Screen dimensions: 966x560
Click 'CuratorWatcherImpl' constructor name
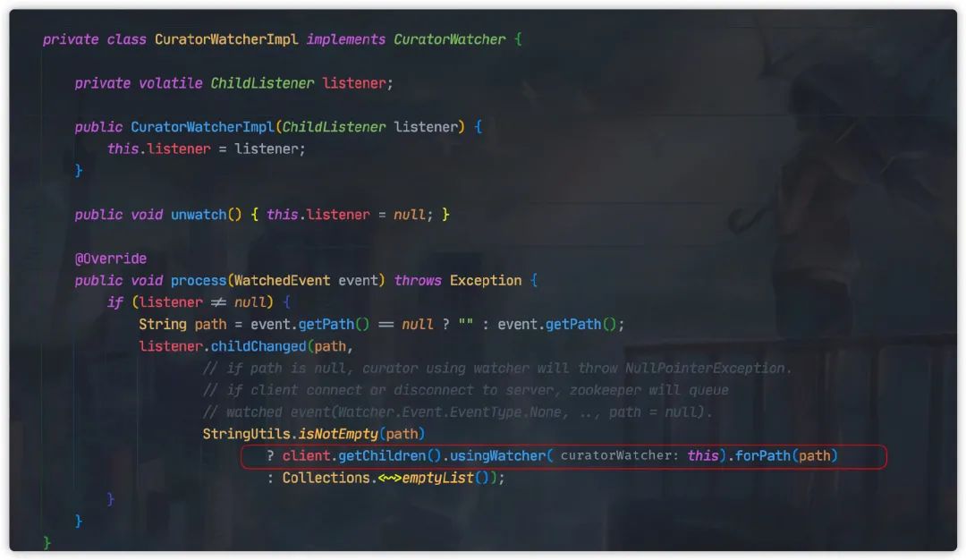pos(202,127)
